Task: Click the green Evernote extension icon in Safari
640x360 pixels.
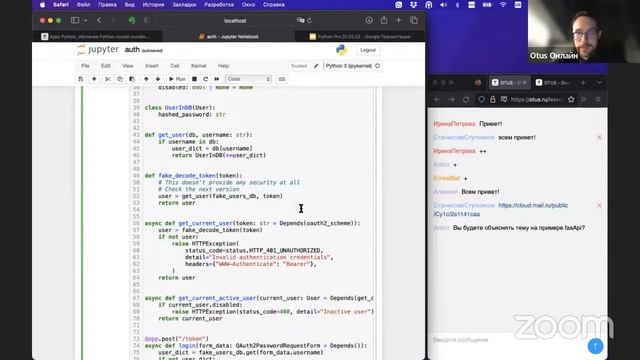Action: pos(132,20)
